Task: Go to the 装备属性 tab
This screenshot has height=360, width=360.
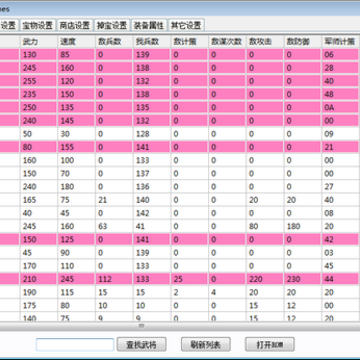Action: coord(149,25)
